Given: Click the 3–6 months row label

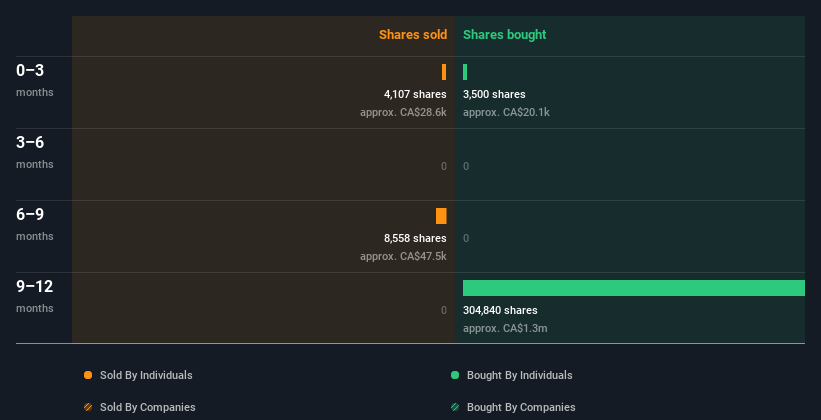Looking at the screenshot, I should tap(35, 152).
